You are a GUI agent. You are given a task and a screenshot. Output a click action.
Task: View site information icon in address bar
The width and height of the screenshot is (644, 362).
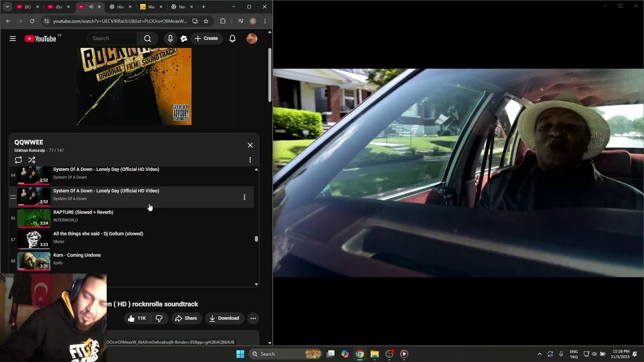[46, 21]
